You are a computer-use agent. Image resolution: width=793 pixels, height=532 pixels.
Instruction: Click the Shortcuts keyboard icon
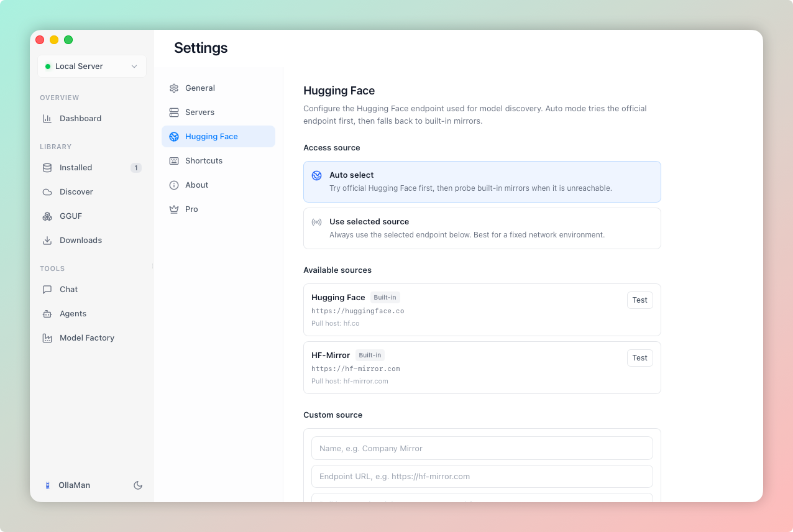coord(174,161)
